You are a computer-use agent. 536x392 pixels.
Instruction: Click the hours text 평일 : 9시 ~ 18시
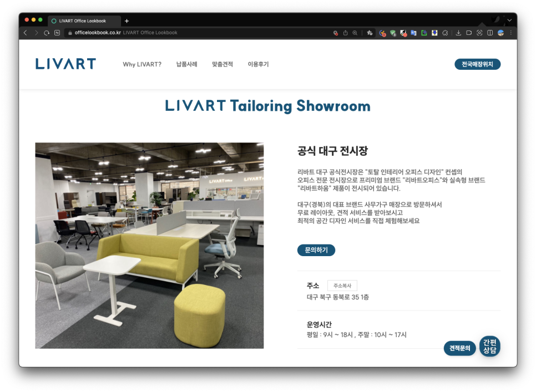pos(331,335)
